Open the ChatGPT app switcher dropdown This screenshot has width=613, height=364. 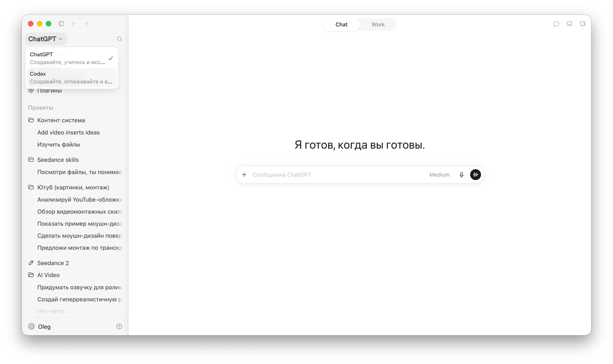45,39
